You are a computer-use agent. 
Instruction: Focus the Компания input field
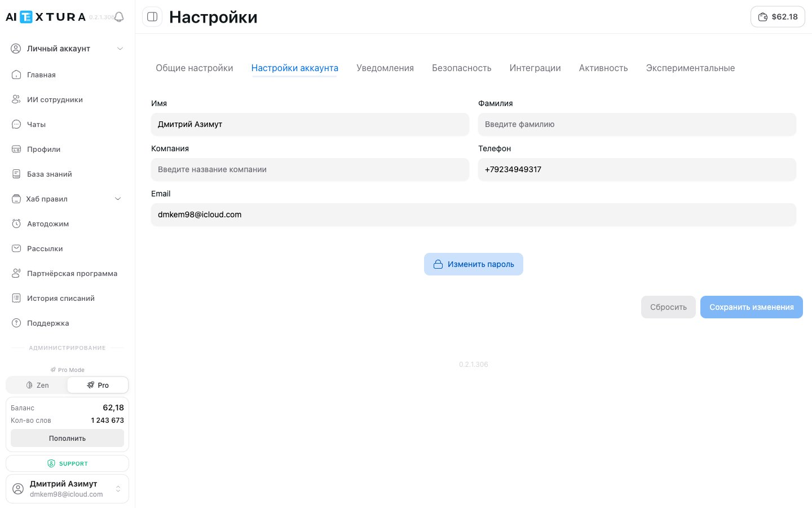(x=310, y=169)
